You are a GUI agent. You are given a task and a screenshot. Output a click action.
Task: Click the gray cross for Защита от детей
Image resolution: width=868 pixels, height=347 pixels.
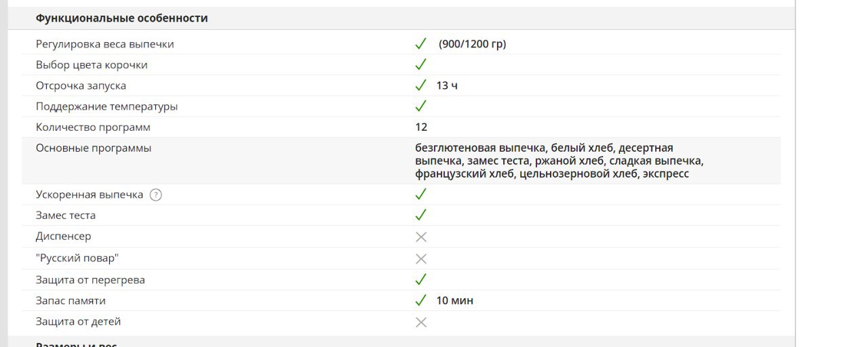click(420, 322)
